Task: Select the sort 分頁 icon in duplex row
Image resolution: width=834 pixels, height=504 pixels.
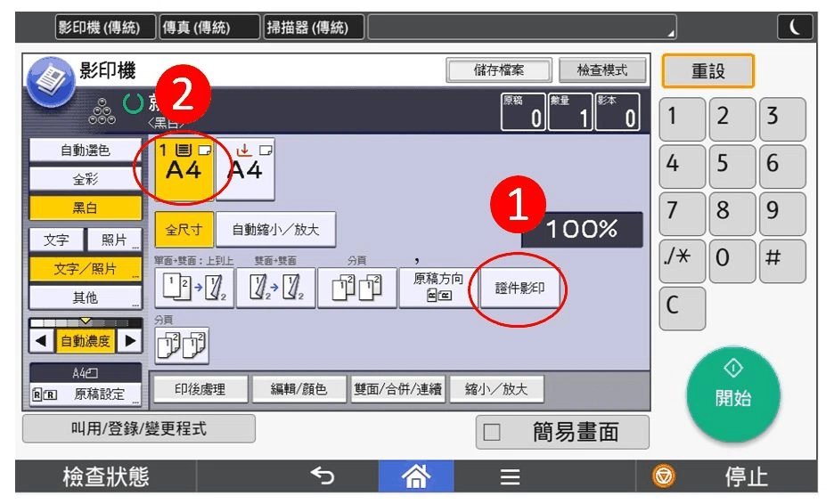Action: pyautogui.click(x=357, y=288)
